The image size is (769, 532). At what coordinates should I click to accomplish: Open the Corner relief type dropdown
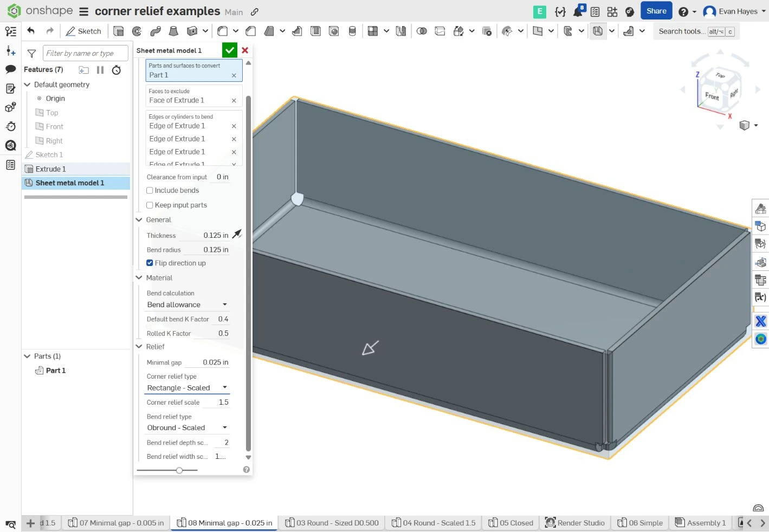click(188, 388)
